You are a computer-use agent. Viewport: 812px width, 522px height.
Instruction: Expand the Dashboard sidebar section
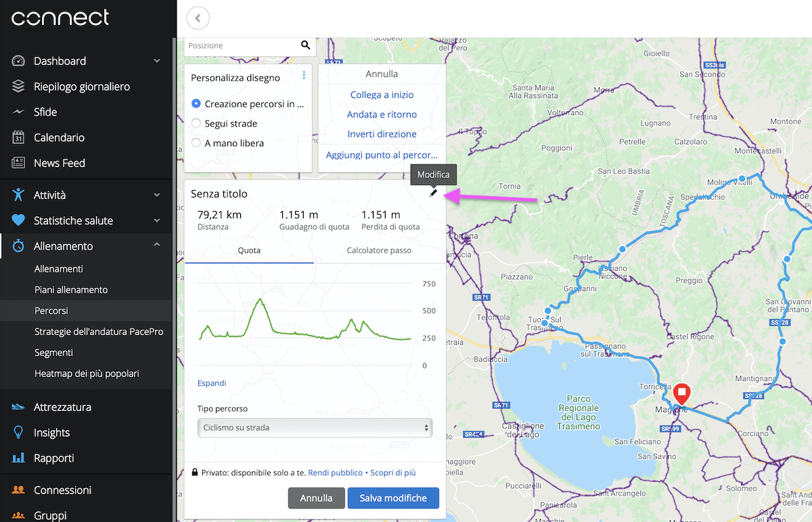[x=156, y=61]
